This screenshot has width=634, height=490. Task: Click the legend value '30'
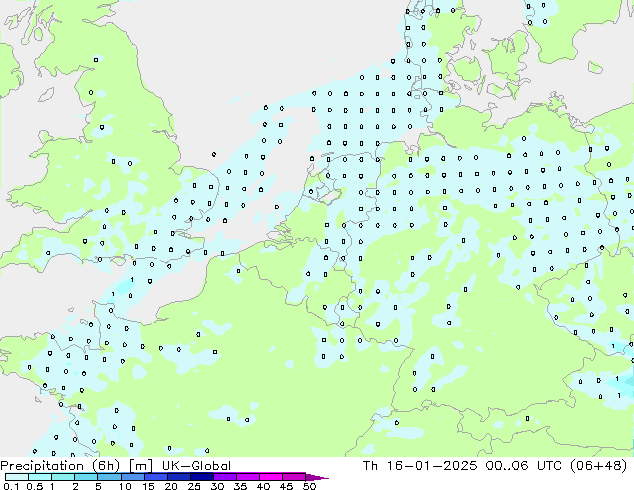pyautogui.click(x=217, y=486)
